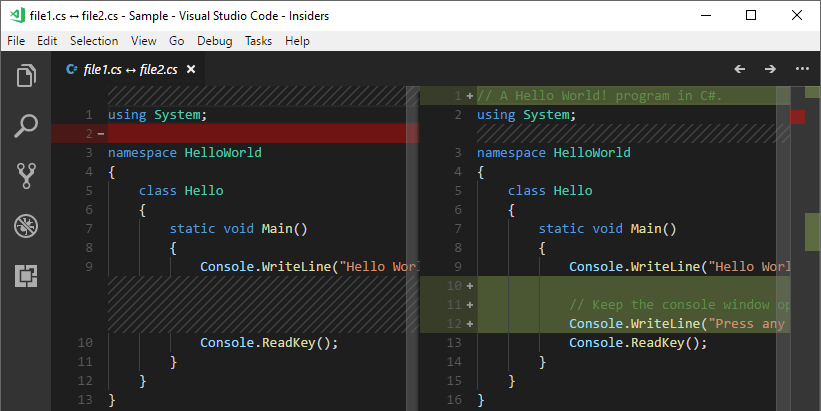Open the Go menu

pos(177,41)
